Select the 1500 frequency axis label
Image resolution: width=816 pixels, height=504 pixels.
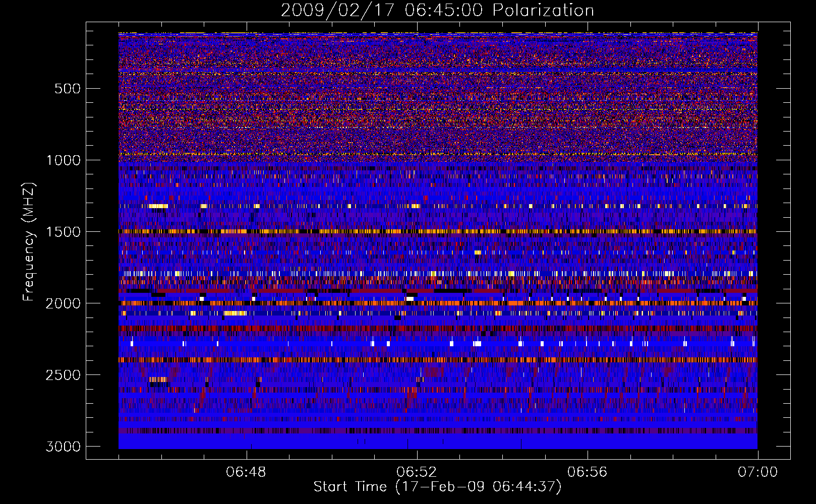[x=63, y=232]
